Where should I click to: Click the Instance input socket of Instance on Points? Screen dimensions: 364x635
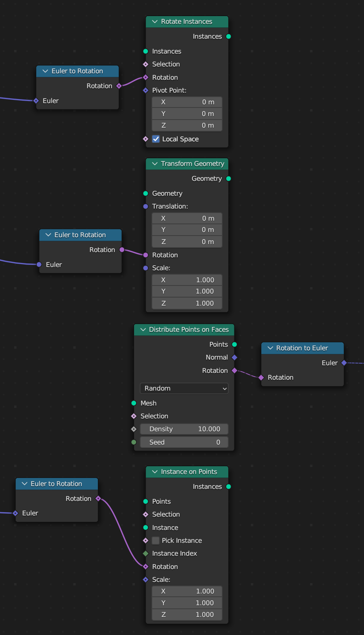tap(146, 528)
